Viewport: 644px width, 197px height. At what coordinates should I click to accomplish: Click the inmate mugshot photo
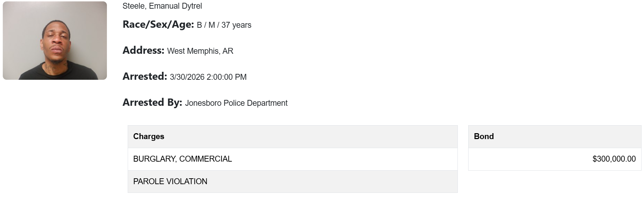coord(55,41)
